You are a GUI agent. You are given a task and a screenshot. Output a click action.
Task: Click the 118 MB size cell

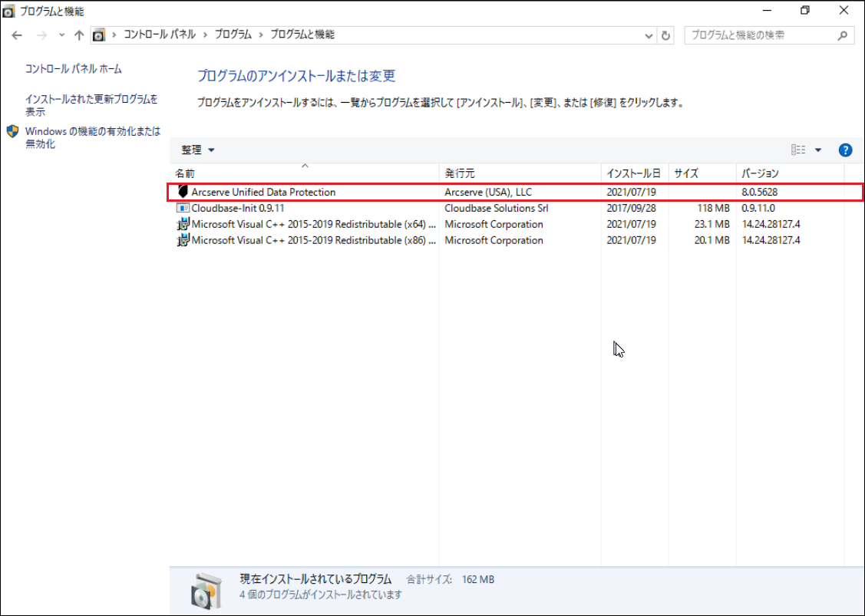click(713, 208)
